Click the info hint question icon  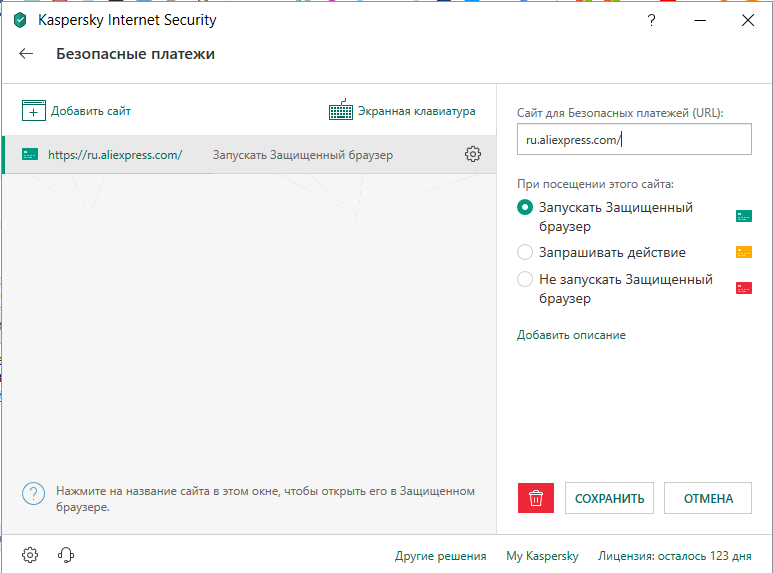click(x=34, y=493)
